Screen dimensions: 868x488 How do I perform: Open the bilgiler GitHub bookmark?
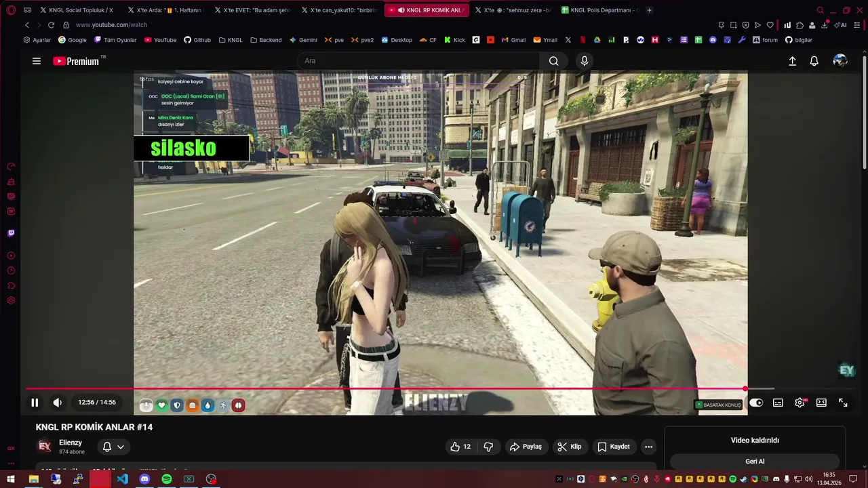coord(798,40)
